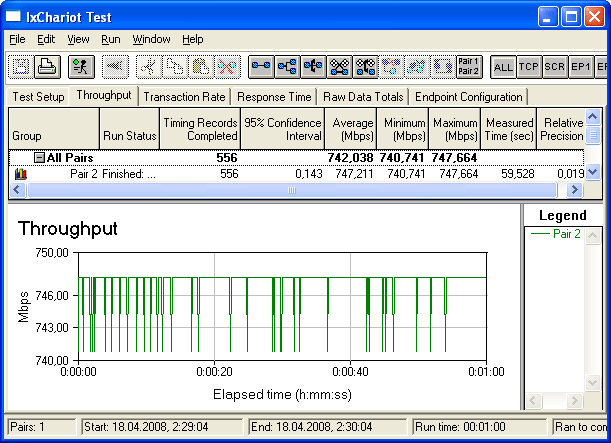Click the Pair 2 average value 747,211

click(x=354, y=174)
